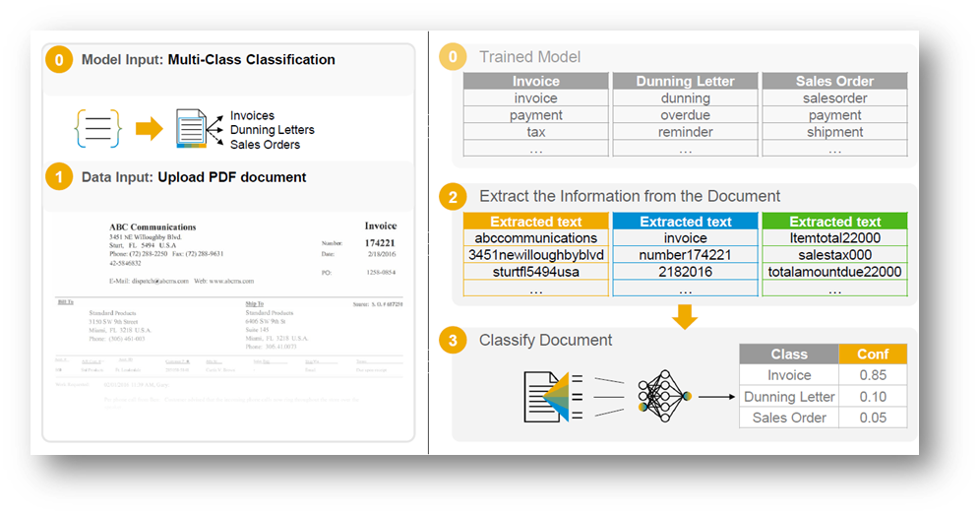Click the Invoice confidence value 0.85
The width and height of the screenshot is (980, 516).
tap(872, 375)
